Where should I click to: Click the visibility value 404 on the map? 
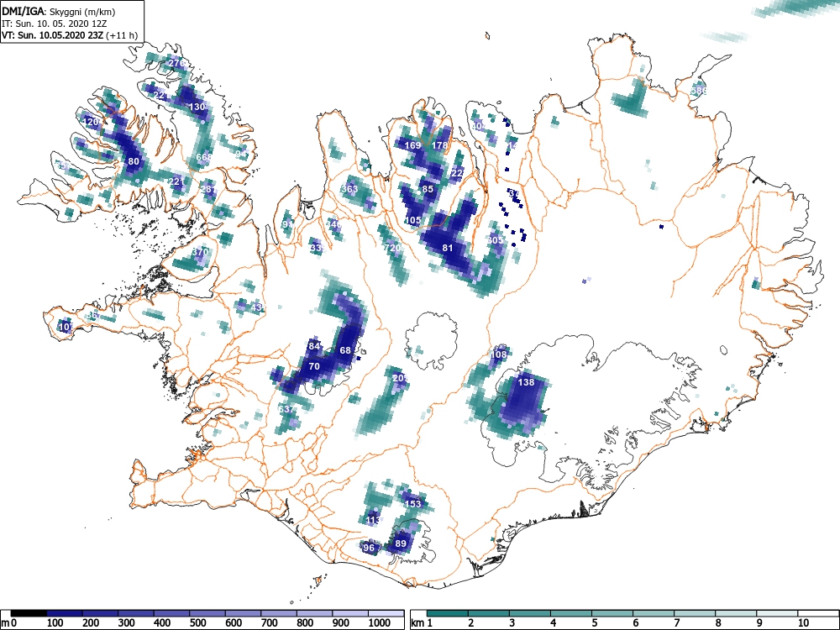click(x=479, y=126)
